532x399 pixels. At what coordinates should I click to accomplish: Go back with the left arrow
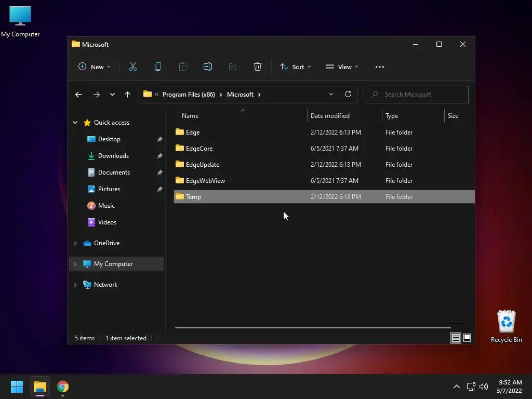[78, 95]
